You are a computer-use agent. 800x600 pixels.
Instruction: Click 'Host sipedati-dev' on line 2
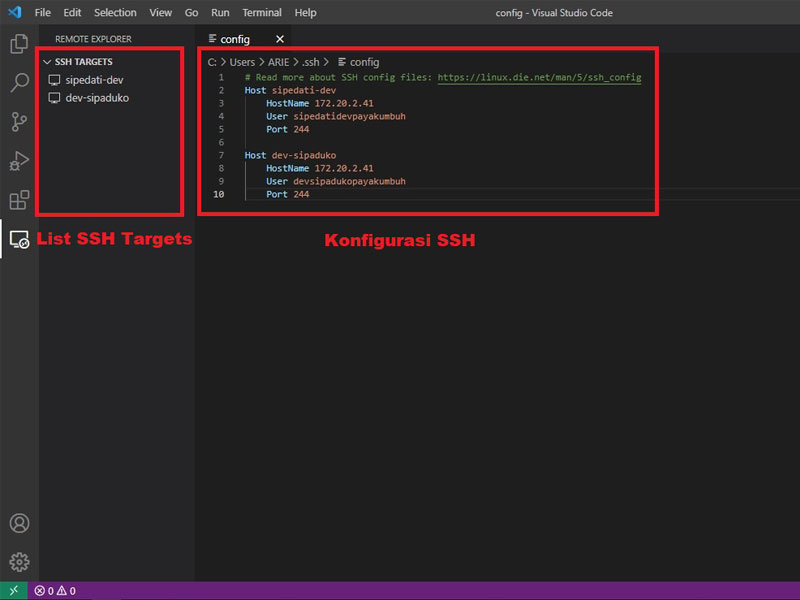[x=290, y=90]
